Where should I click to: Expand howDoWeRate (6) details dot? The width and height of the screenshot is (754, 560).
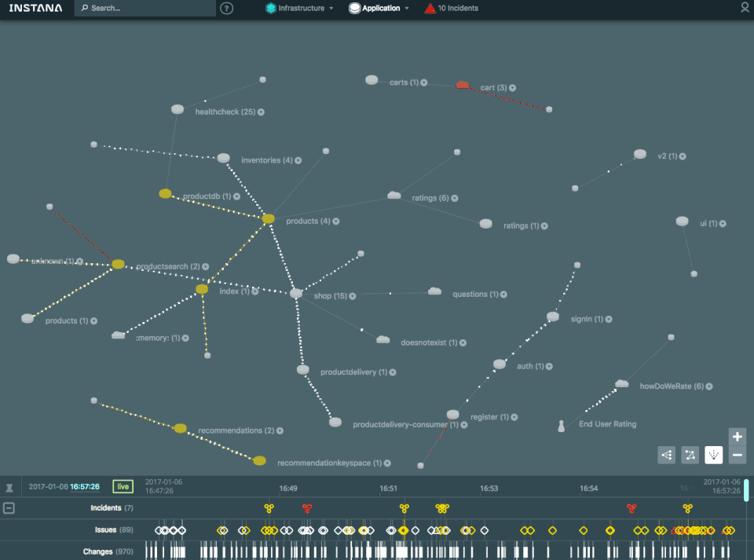pos(709,386)
